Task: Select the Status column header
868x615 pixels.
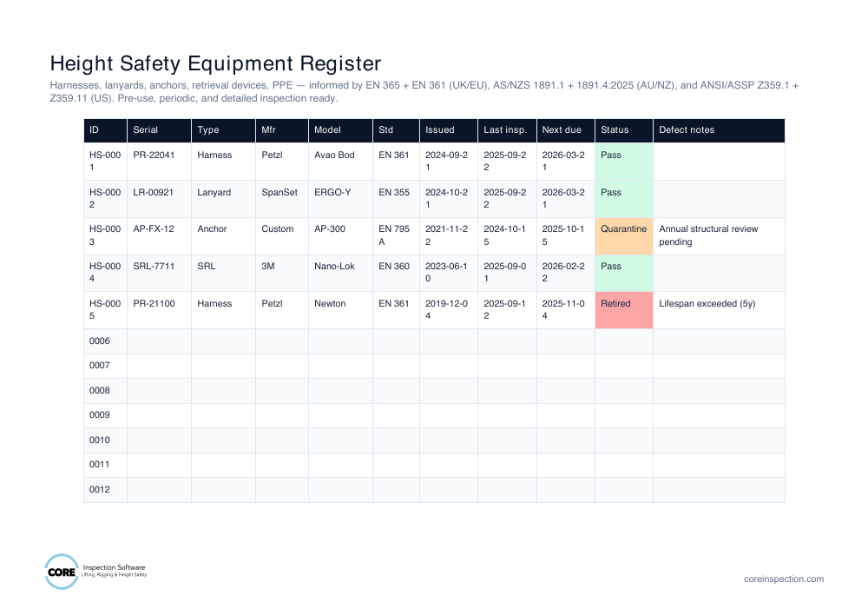Action: point(624,130)
